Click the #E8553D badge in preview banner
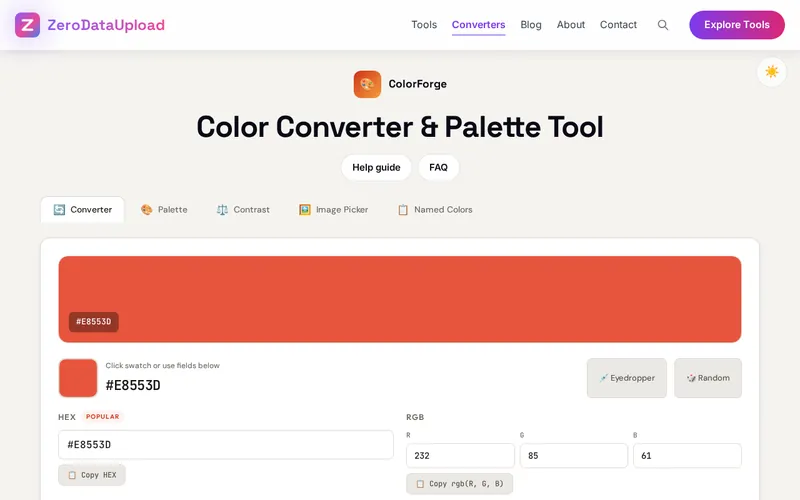800x500 pixels. pyautogui.click(x=94, y=322)
